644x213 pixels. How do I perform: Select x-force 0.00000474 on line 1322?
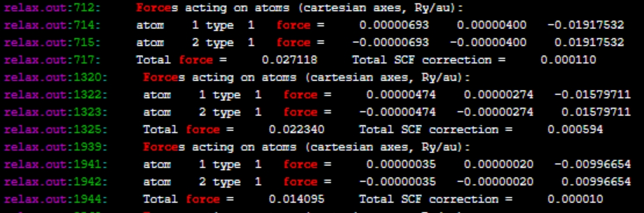coord(401,95)
